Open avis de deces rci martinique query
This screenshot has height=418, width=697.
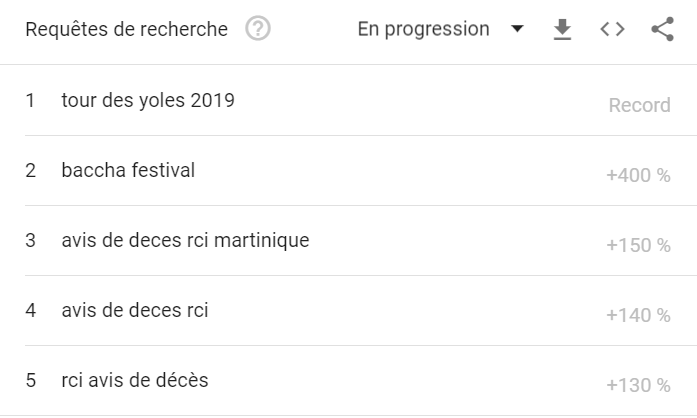click(x=185, y=240)
